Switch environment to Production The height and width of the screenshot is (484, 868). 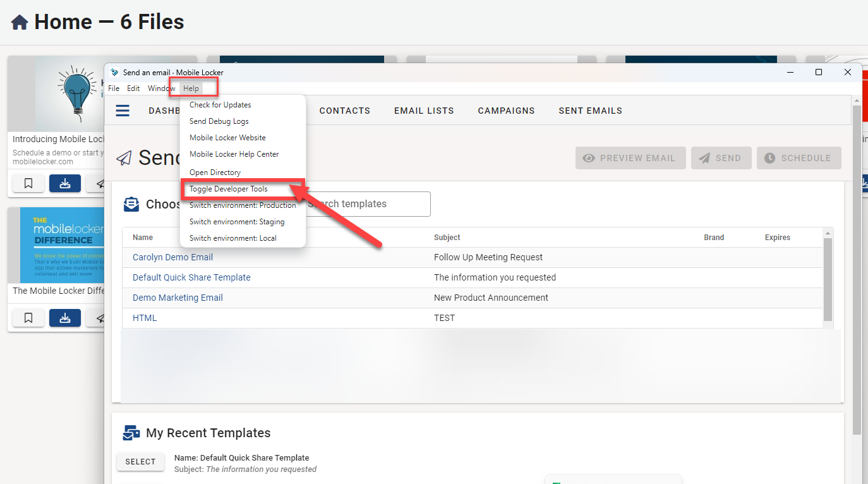(243, 205)
